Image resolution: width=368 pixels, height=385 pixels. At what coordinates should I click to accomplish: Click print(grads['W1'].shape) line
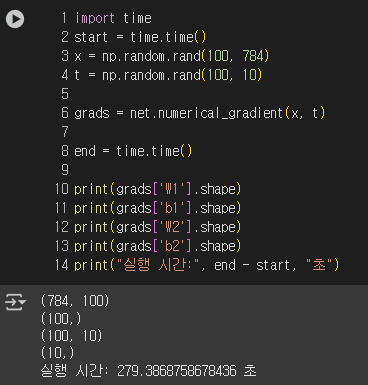(x=157, y=189)
